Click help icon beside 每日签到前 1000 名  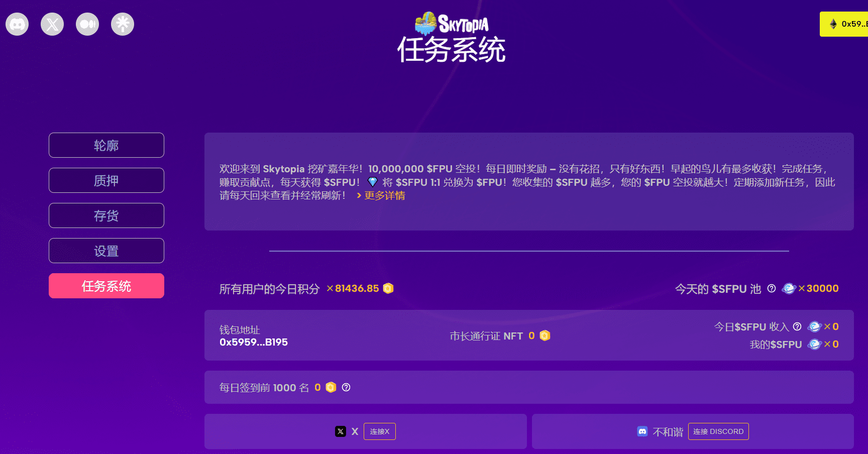[346, 387]
